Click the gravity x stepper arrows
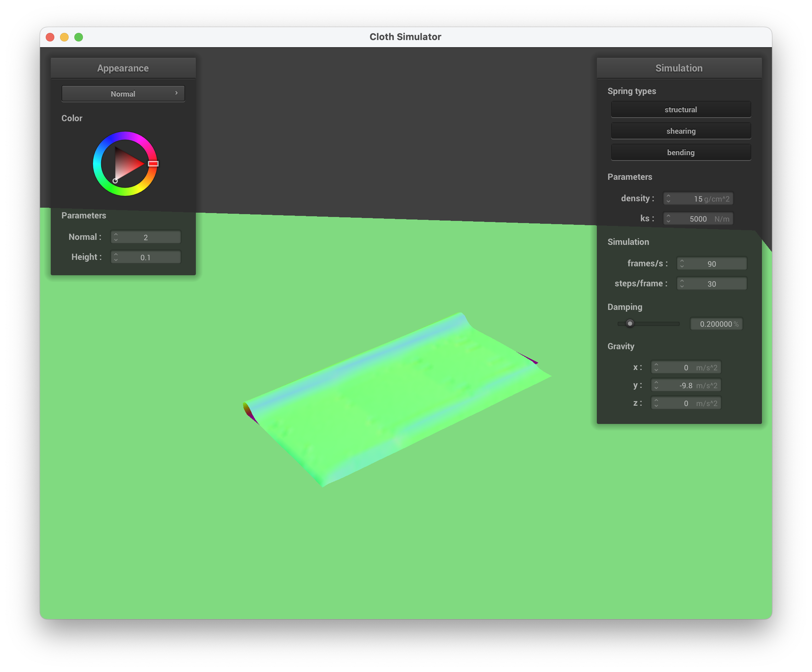 pyautogui.click(x=656, y=367)
